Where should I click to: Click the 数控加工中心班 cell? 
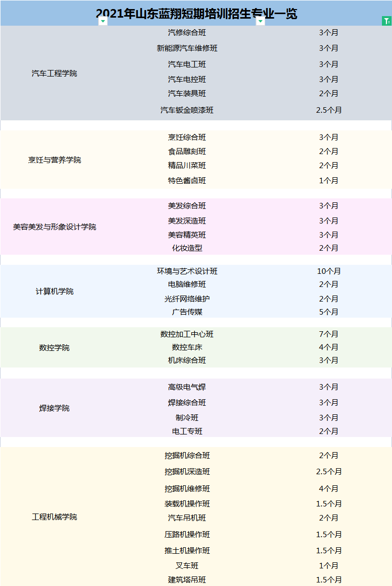[187, 334]
